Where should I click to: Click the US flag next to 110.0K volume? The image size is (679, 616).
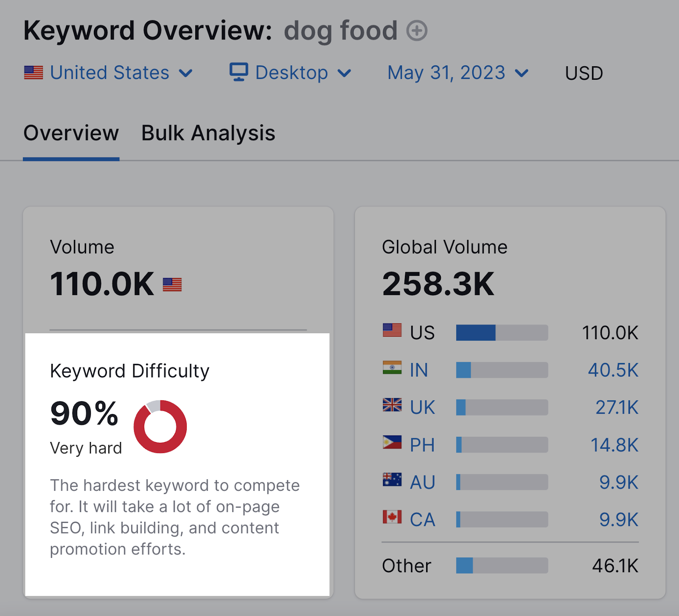coord(172,284)
